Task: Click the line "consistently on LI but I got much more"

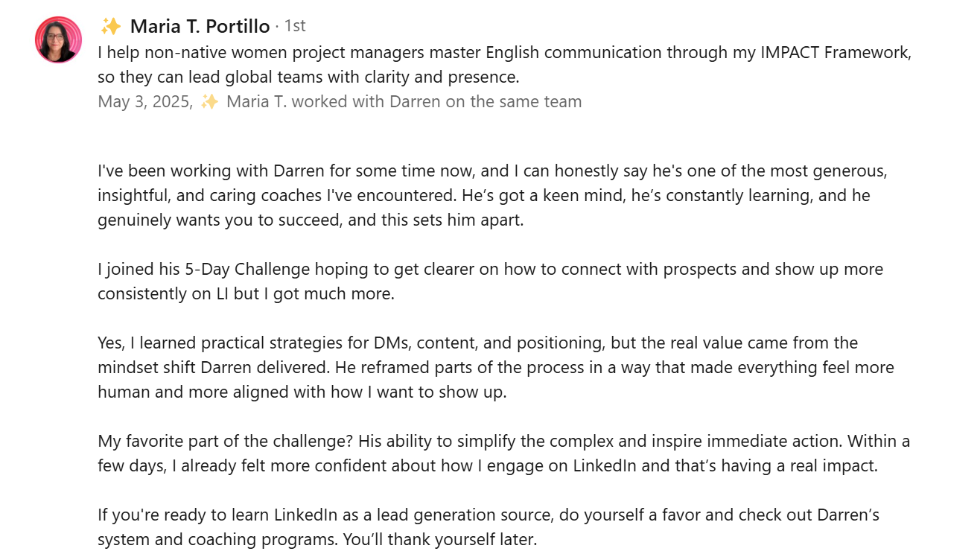Action: pyautogui.click(x=246, y=293)
